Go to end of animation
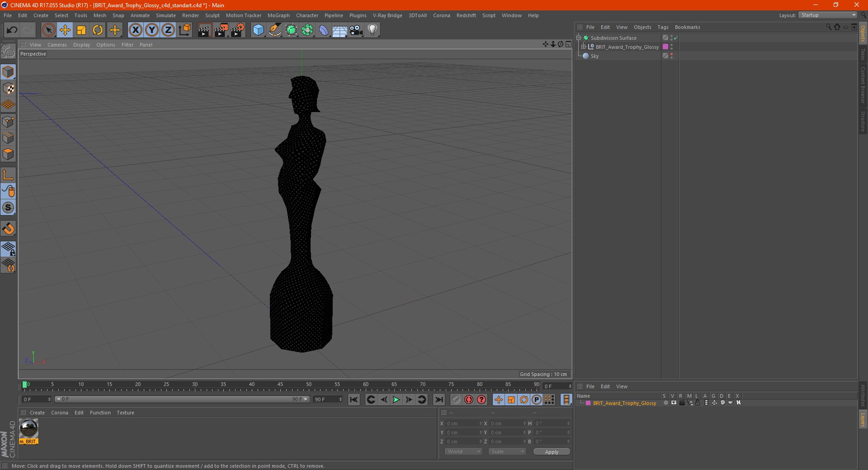 439,399
